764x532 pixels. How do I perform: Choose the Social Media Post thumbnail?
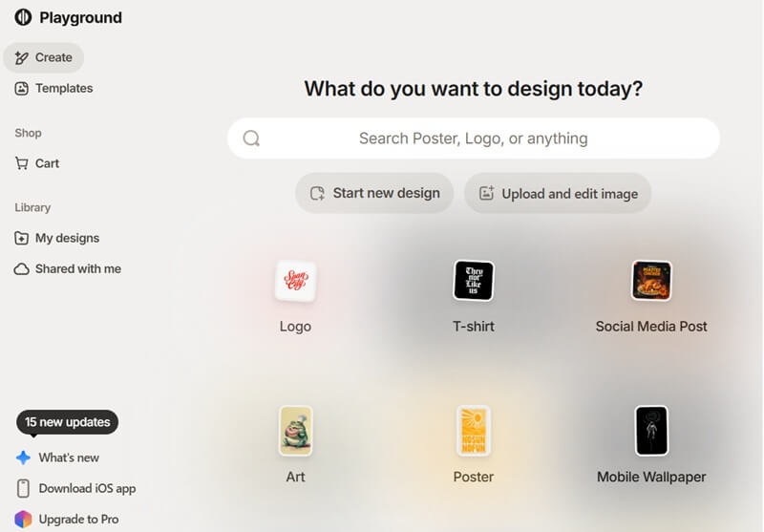point(651,281)
